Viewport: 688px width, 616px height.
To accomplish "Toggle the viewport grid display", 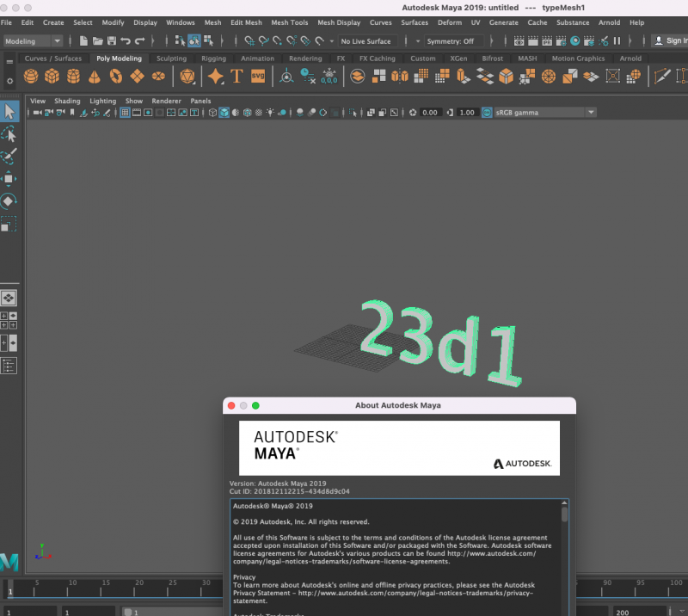I will click(x=125, y=113).
